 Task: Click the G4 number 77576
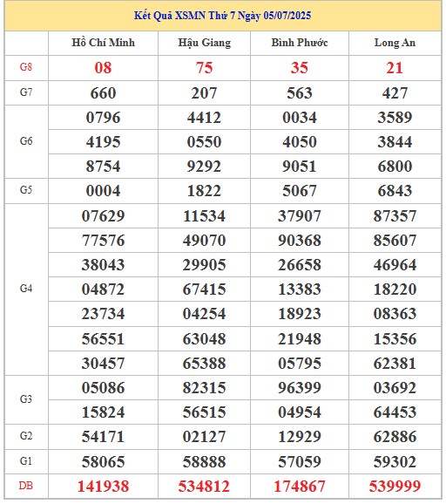[x=103, y=241]
